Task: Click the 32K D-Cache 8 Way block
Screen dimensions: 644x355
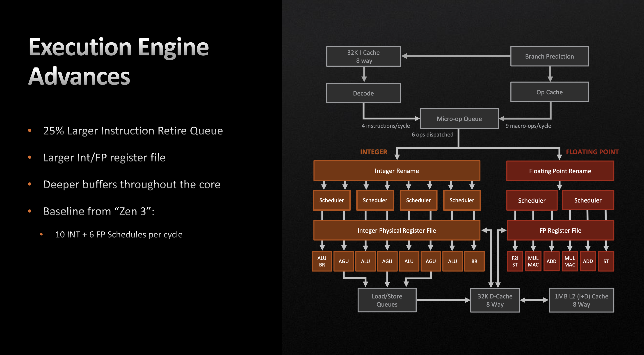Action: [x=495, y=300]
